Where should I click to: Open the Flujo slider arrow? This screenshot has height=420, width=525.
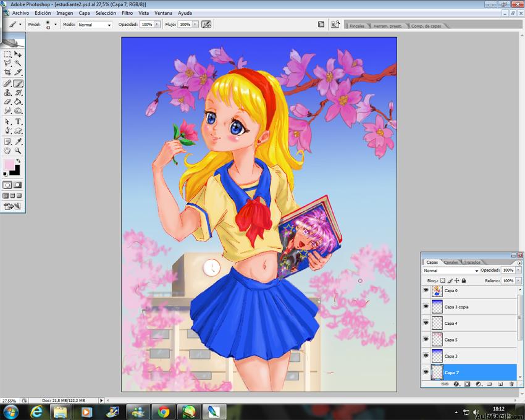point(195,25)
